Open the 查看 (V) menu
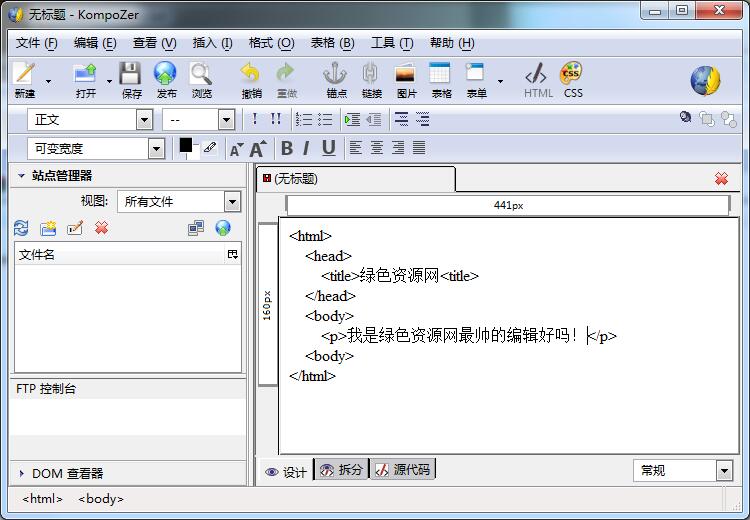Screen dimensions: 750x520 point(154,43)
